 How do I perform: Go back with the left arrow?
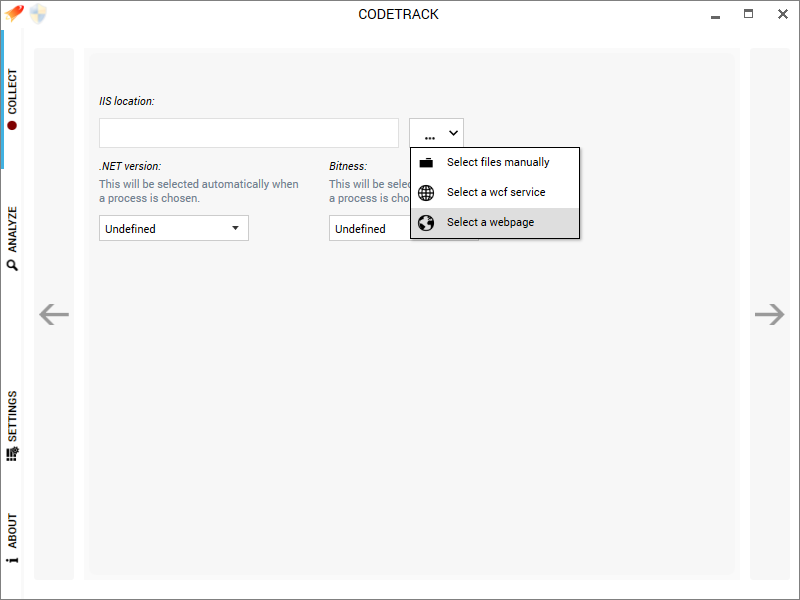(54, 314)
